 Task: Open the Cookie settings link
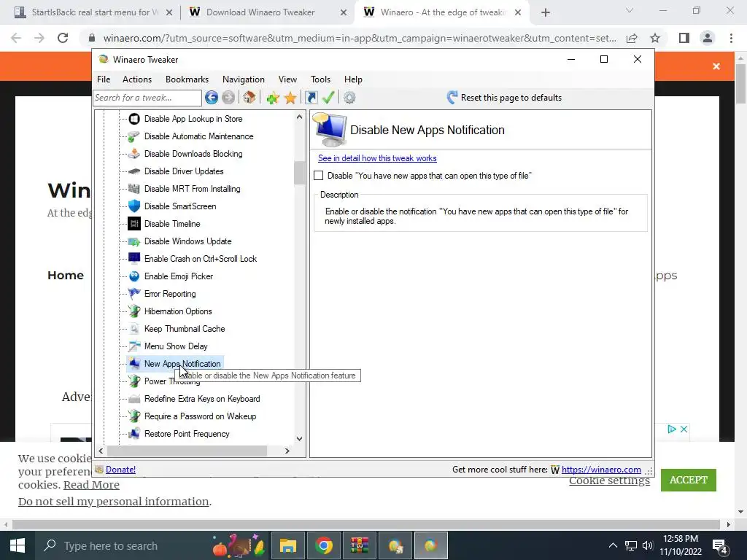609,481
